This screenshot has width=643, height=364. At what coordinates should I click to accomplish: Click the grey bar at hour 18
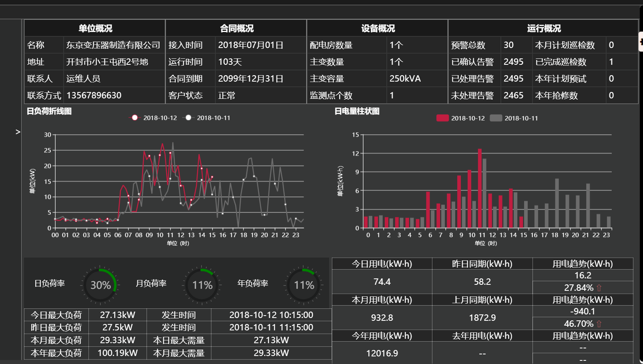pos(557,203)
